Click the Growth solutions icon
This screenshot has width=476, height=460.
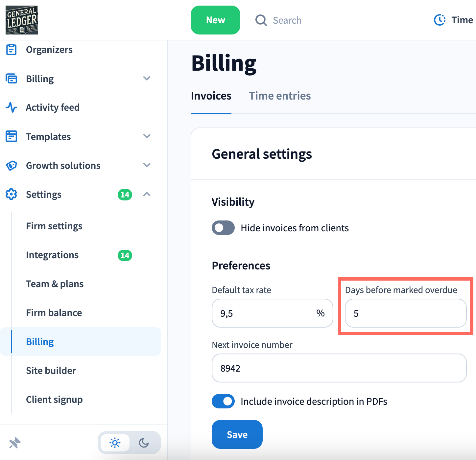pyautogui.click(x=12, y=165)
